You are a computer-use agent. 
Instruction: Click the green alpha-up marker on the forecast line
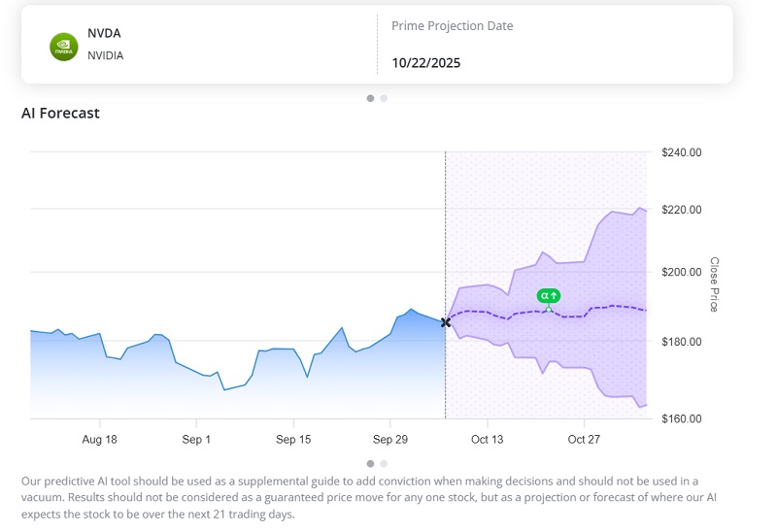click(549, 296)
